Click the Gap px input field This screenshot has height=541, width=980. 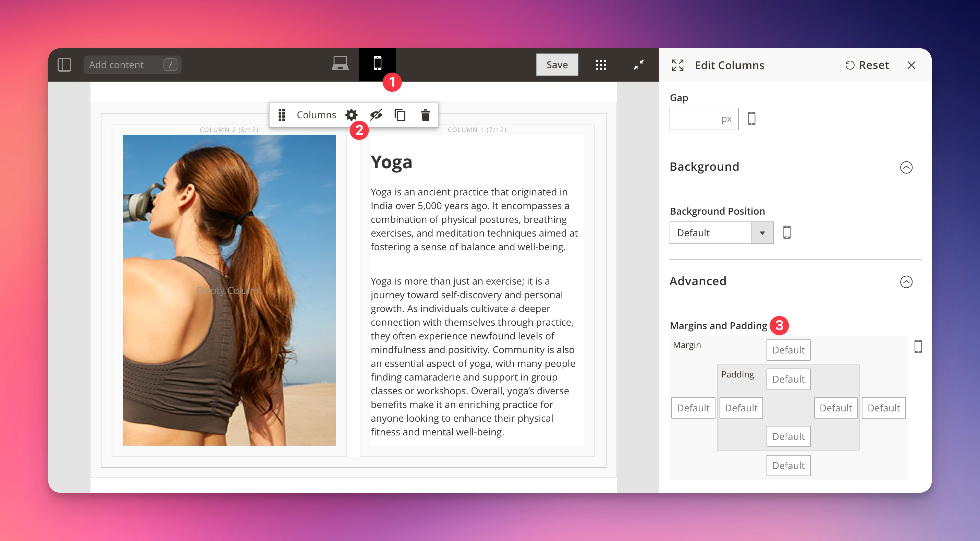coord(703,118)
